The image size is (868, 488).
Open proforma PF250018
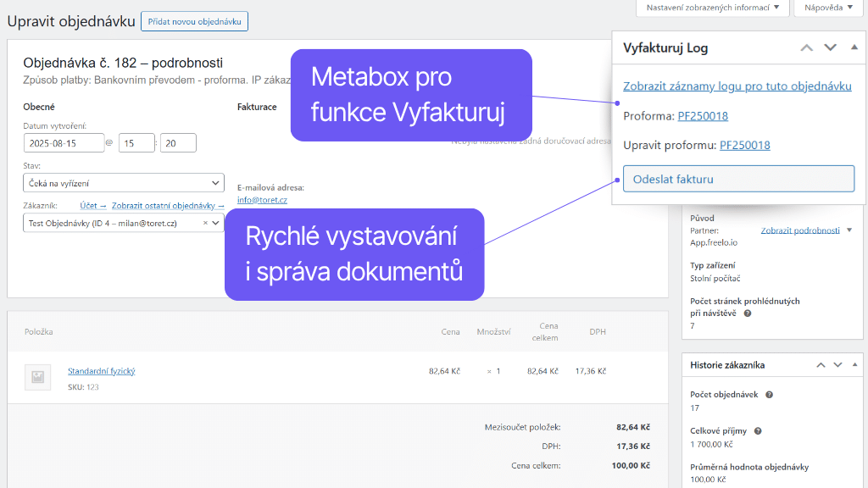pyautogui.click(x=703, y=116)
